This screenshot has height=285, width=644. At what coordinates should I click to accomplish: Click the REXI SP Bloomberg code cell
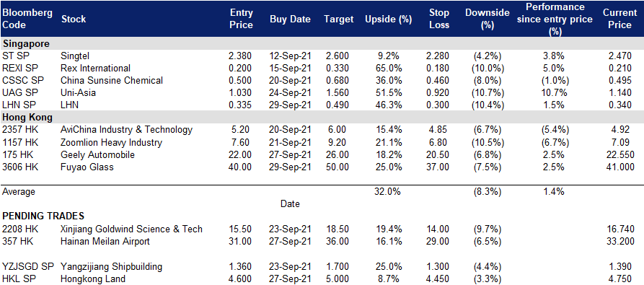tap(19, 68)
